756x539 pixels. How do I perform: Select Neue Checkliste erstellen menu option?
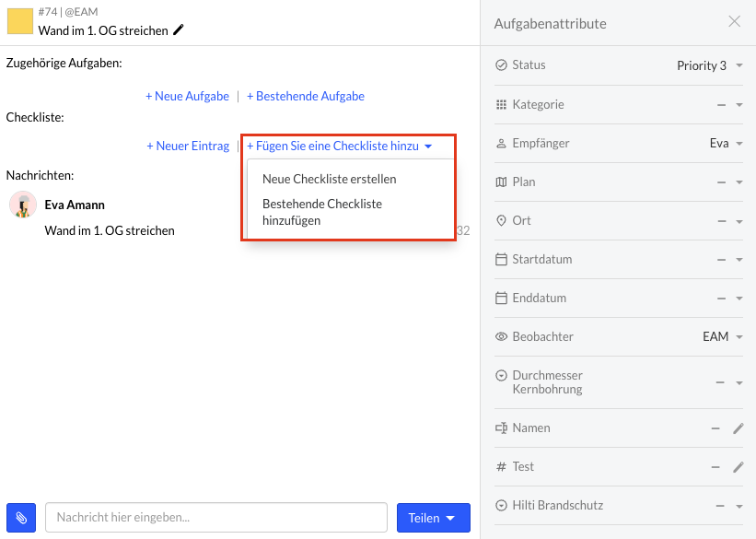330,179
